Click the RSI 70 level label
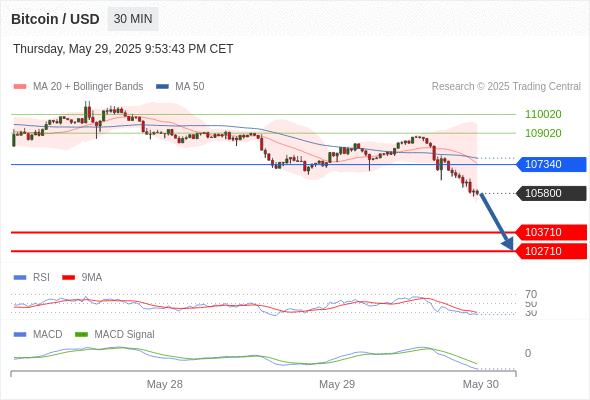Viewport: 590px width, 400px height. [x=531, y=294]
